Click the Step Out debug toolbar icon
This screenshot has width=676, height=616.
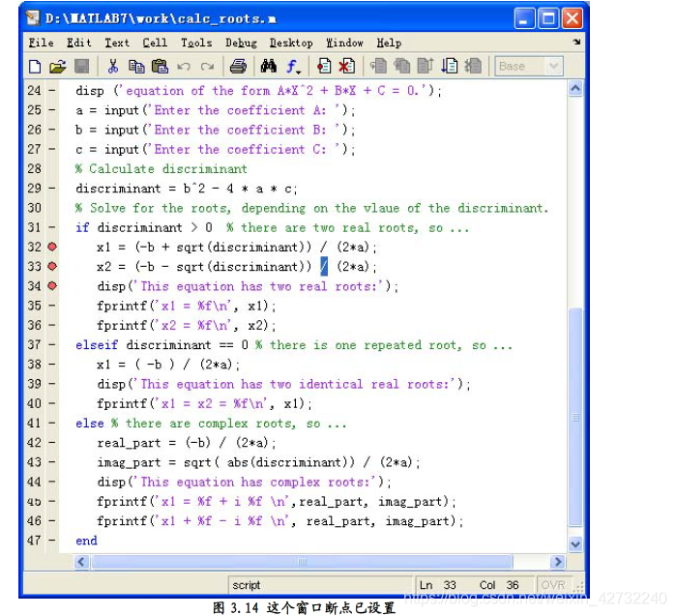[x=426, y=67]
